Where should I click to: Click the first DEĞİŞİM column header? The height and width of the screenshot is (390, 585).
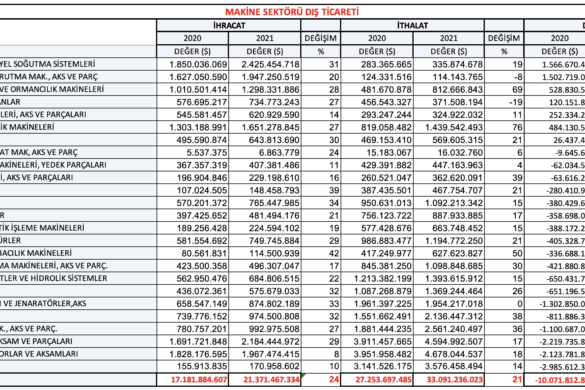pos(320,38)
